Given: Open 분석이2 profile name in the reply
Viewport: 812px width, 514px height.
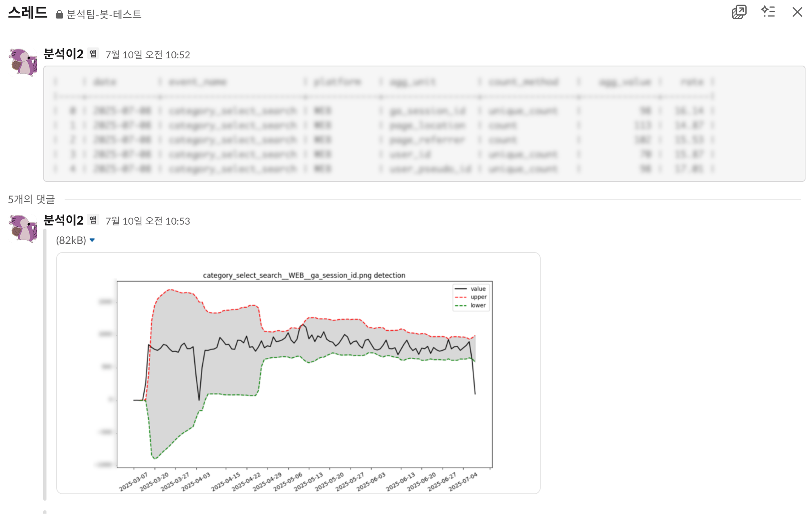Looking at the screenshot, I should point(63,220).
